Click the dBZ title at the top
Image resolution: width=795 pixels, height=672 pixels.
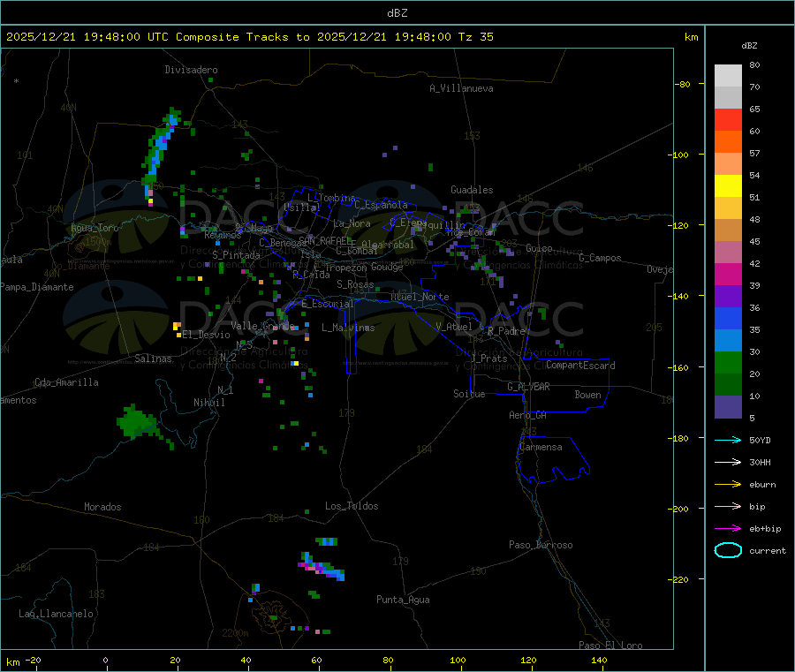click(x=397, y=13)
